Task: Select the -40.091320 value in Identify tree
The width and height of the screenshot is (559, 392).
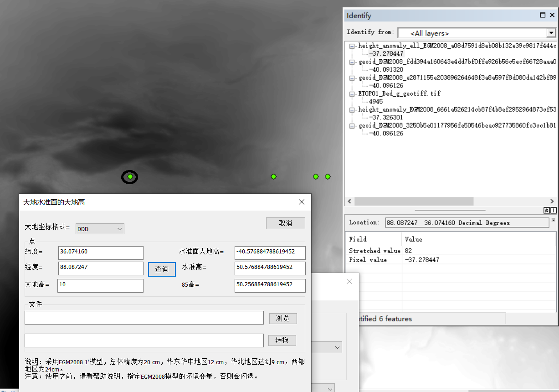Action: (x=386, y=70)
